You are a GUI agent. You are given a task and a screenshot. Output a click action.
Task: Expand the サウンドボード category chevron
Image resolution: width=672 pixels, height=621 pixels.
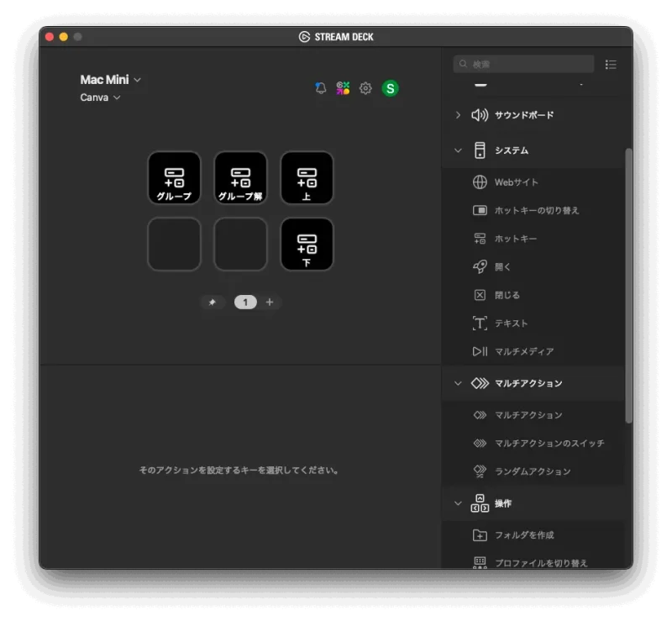[458, 115]
